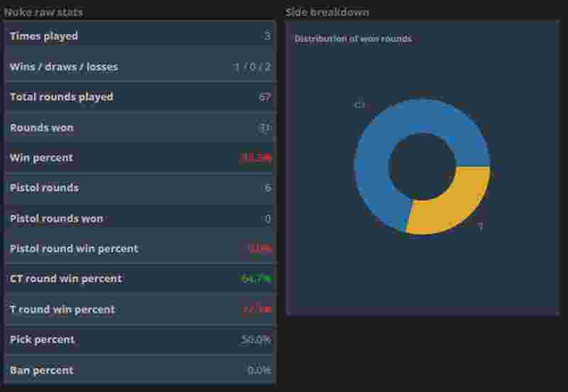The width and height of the screenshot is (568, 392).
Task: Click the Ban percent value 0.0%
Action: (259, 370)
